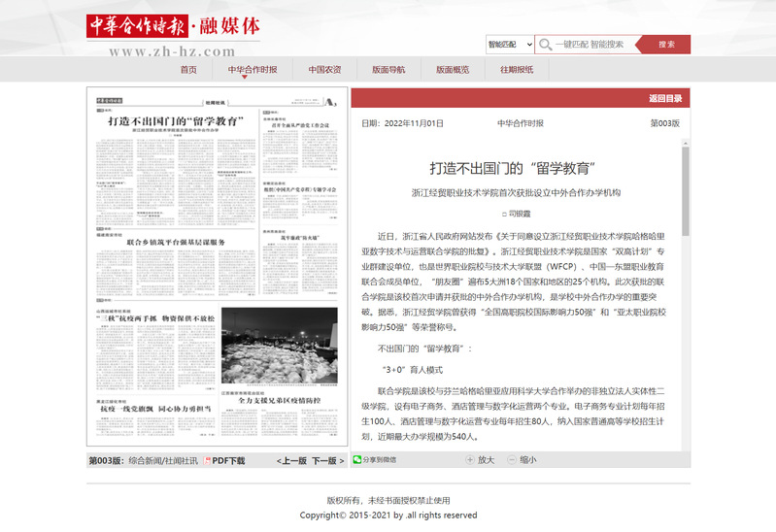Open the 智能匹配 dropdown

click(x=509, y=45)
